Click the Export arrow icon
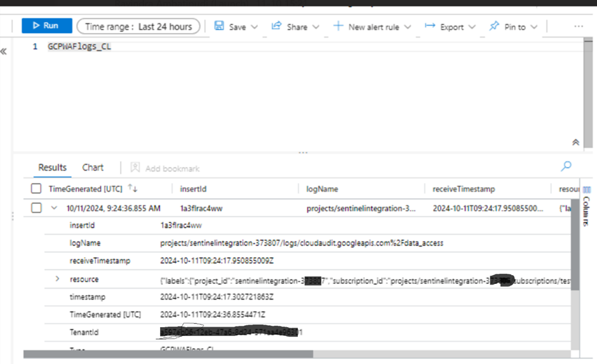Viewport: 597px width, 364px height. (430, 26)
